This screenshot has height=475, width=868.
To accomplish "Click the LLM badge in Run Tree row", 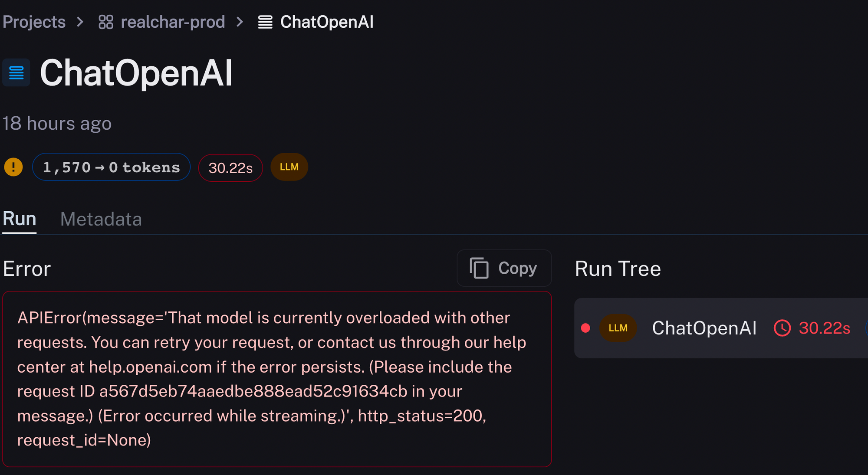I will (618, 328).
